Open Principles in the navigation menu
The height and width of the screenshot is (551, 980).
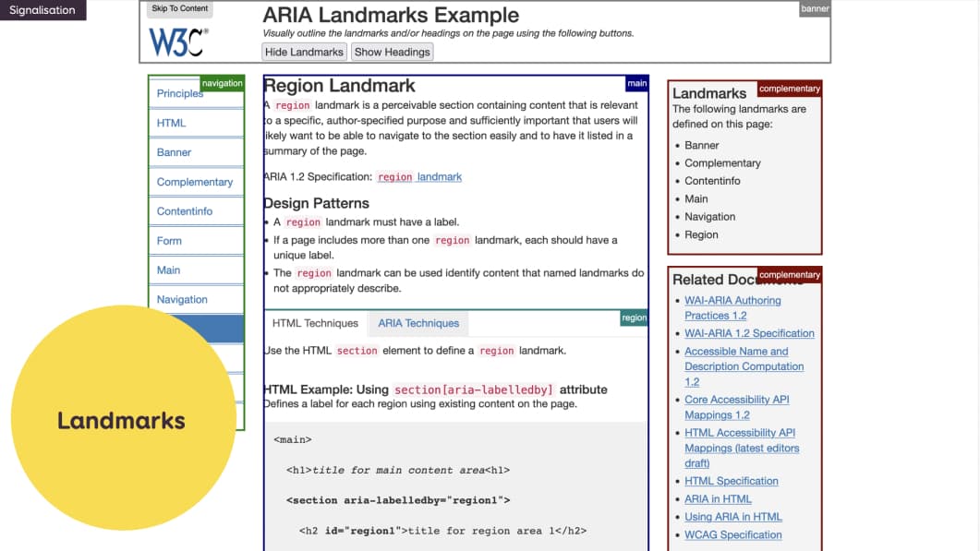[x=179, y=93]
